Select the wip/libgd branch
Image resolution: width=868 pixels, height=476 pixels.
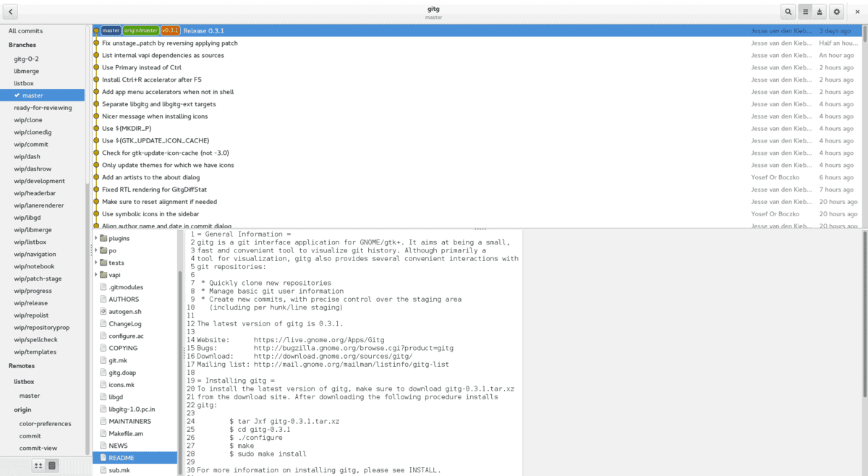point(42,218)
